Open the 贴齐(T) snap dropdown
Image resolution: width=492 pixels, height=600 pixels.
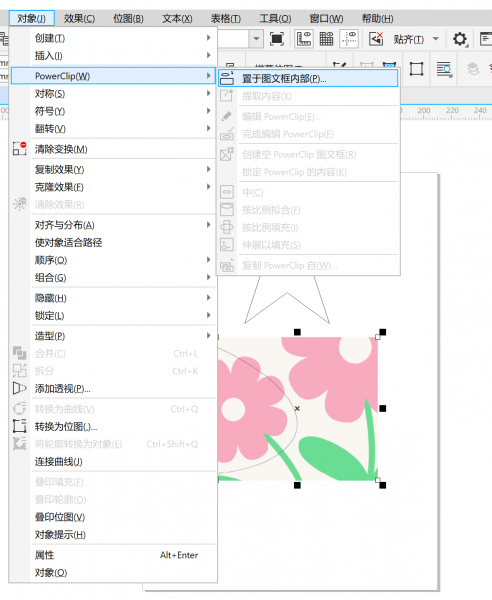[435, 39]
